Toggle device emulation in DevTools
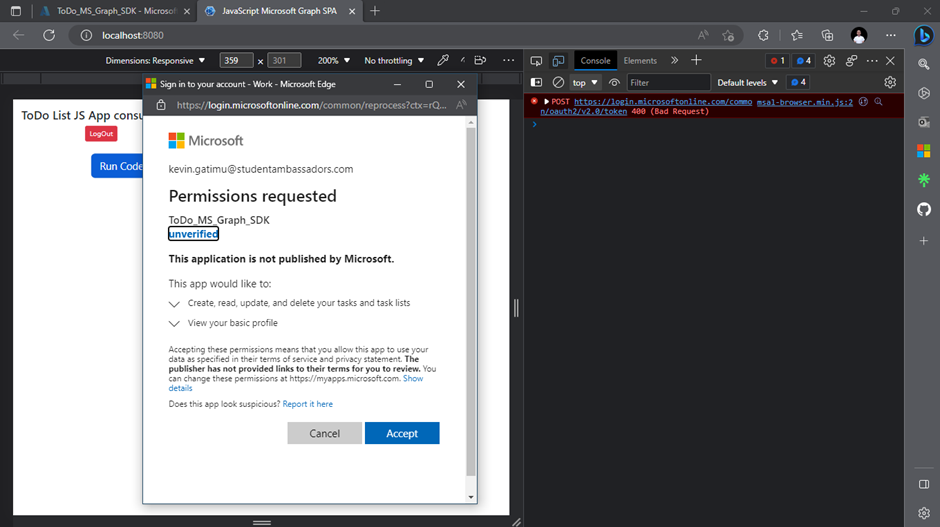Viewport: 940px width, 527px height. pos(558,61)
